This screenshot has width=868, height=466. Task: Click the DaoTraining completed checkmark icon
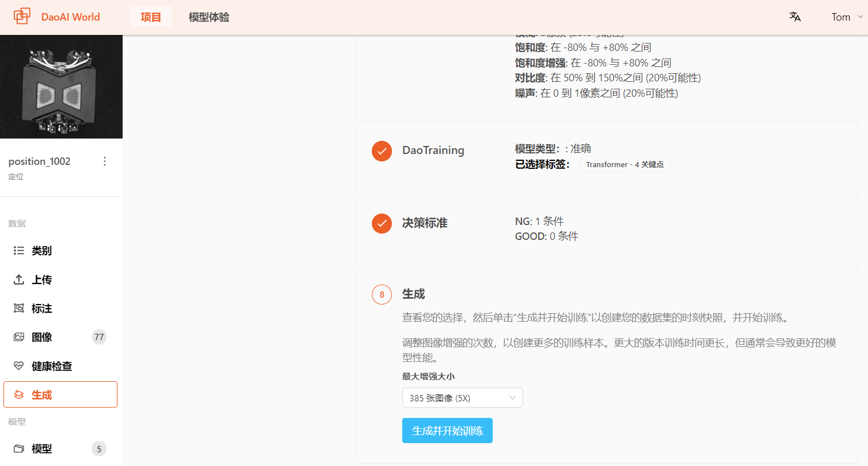tap(382, 151)
